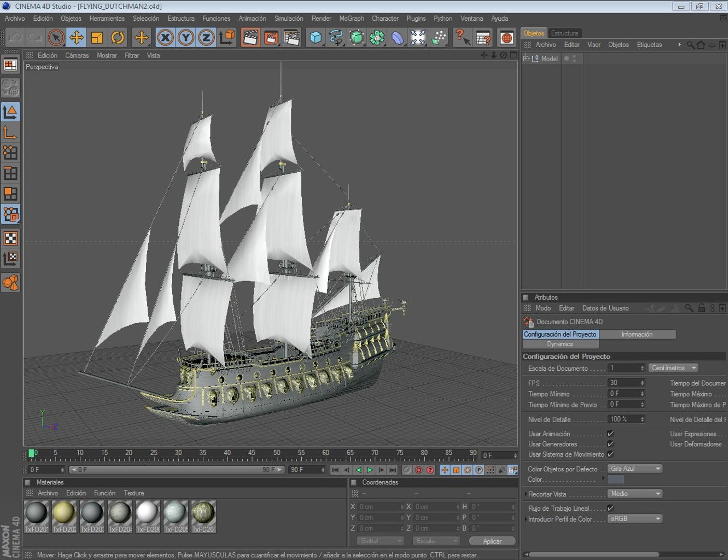Select the TxFD206 white material thumbnail
The image size is (728, 560).
click(x=147, y=516)
